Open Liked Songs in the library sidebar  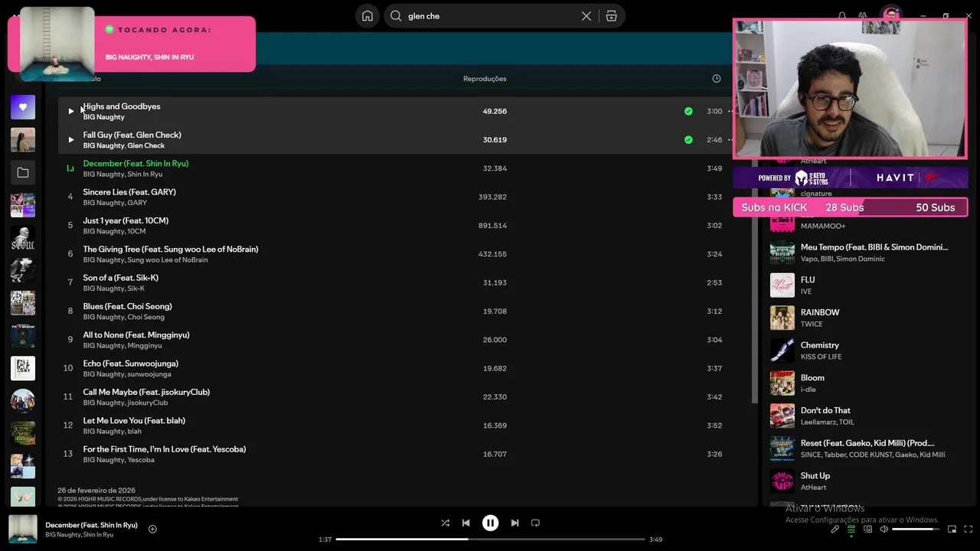click(23, 107)
